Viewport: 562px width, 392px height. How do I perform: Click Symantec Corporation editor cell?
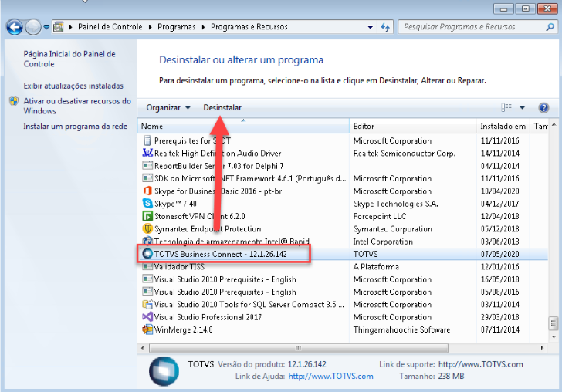pyautogui.click(x=392, y=229)
